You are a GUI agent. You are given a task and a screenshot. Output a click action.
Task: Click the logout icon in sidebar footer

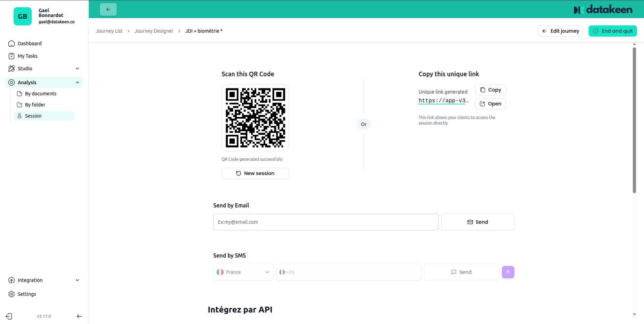(x=9, y=316)
